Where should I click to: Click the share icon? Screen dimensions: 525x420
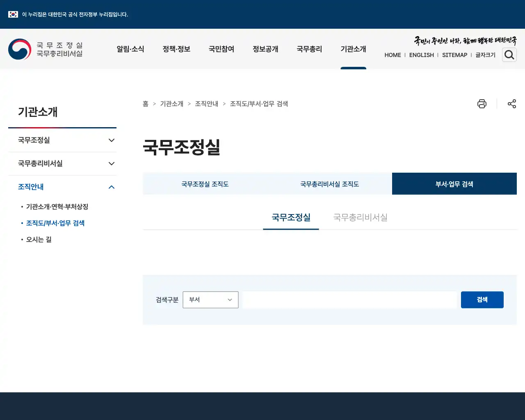pos(512,104)
